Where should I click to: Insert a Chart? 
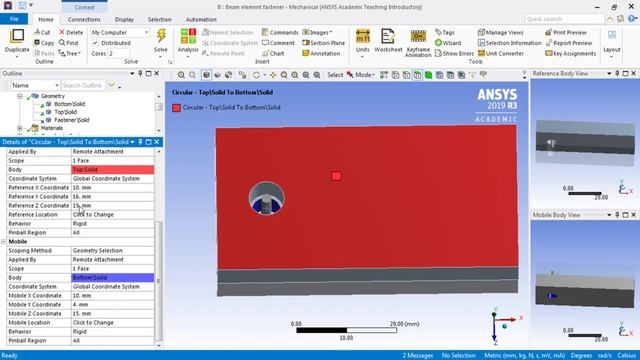tap(273, 53)
